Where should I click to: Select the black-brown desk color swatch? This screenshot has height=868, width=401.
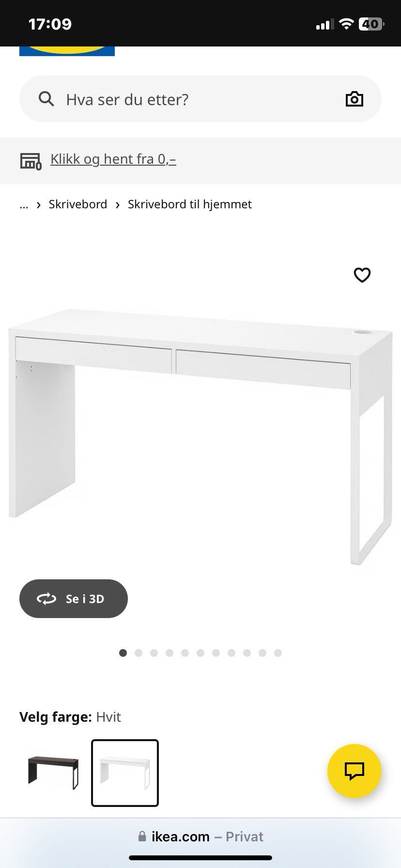(53, 773)
